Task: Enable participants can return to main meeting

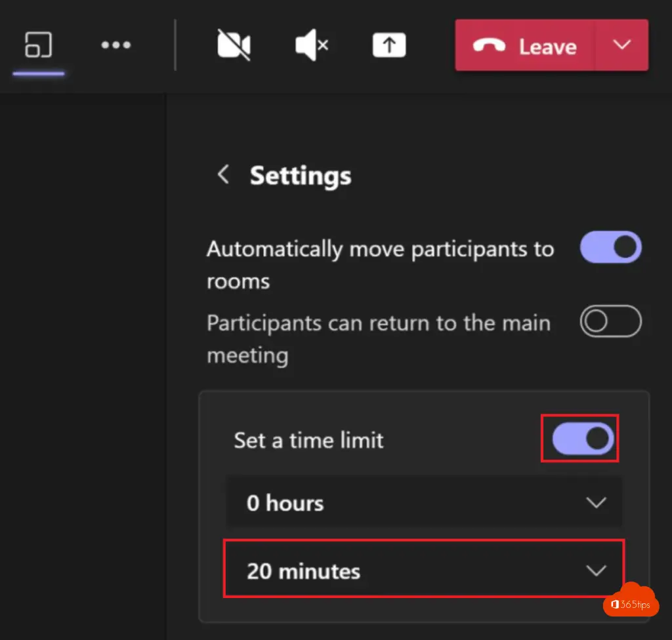Action: 610,322
